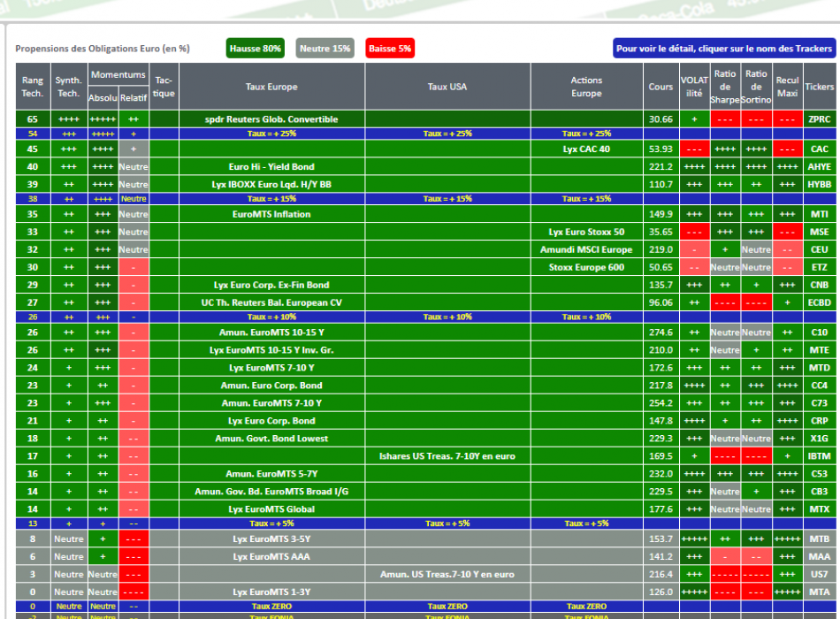Open Amun. Euro Corp. Bond tracker

click(x=271, y=386)
